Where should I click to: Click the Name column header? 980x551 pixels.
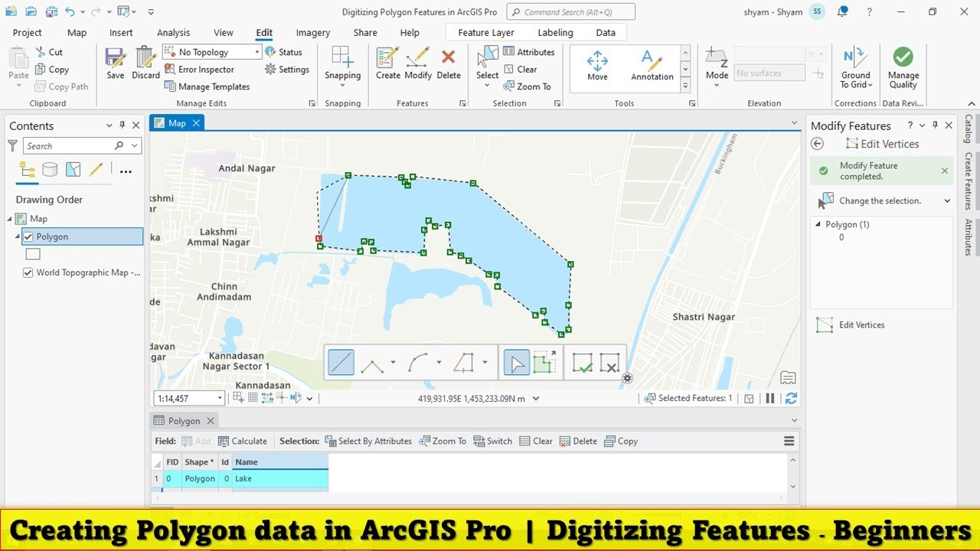tap(280, 462)
